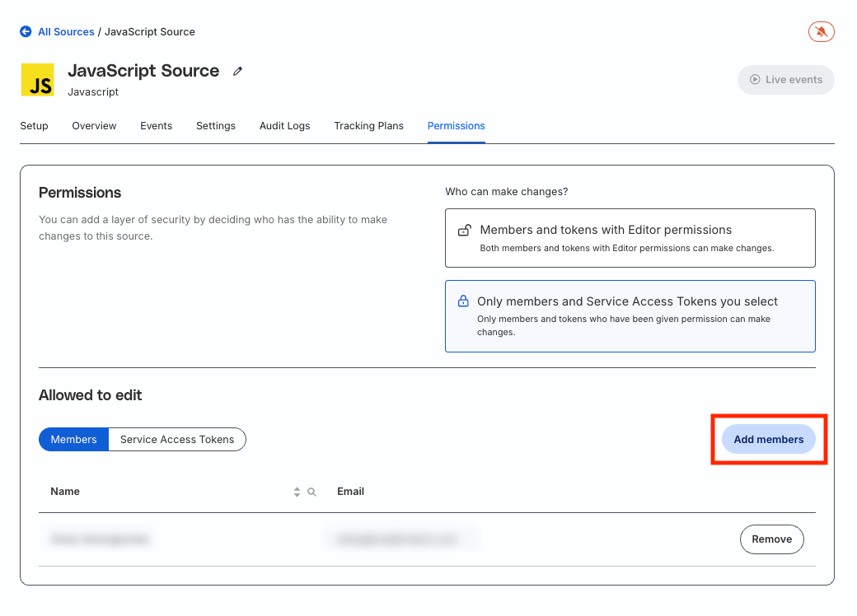
Task: Sort the Name column with arrows
Action: 297,492
